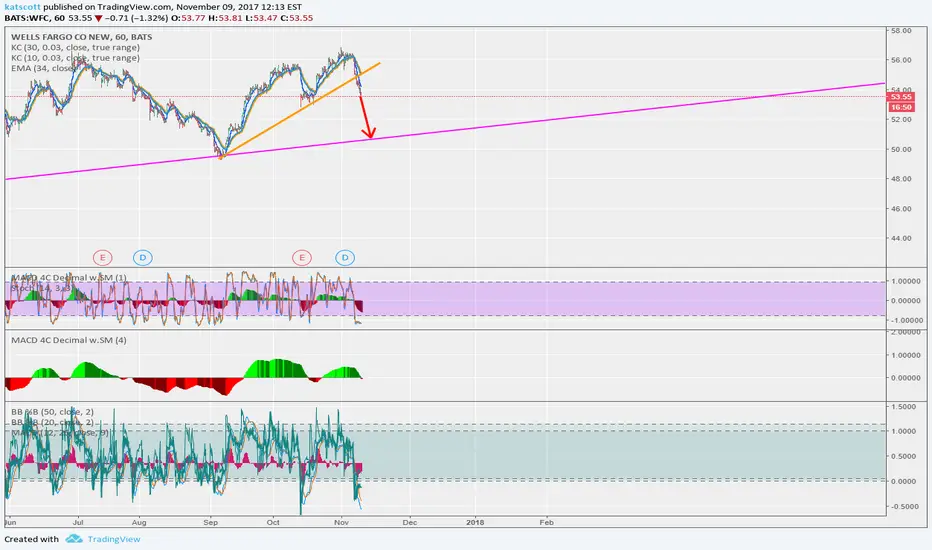Click the 2018 label on the time axis
The height and width of the screenshot is (550, 932).
(475, 523)
